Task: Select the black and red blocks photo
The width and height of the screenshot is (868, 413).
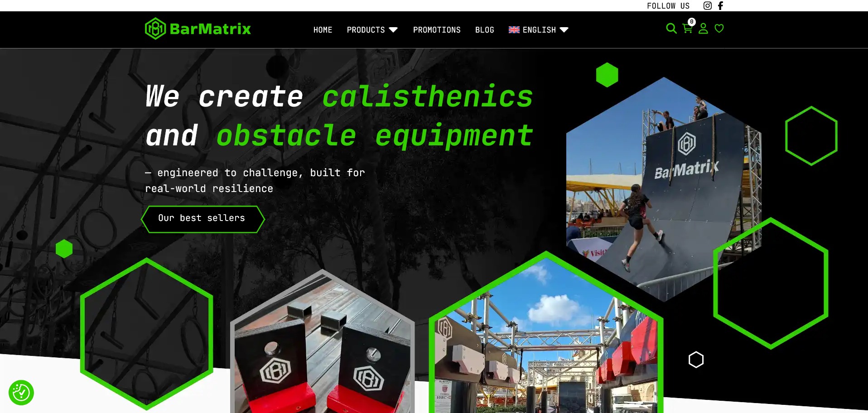Action: (x=322, y=353)
